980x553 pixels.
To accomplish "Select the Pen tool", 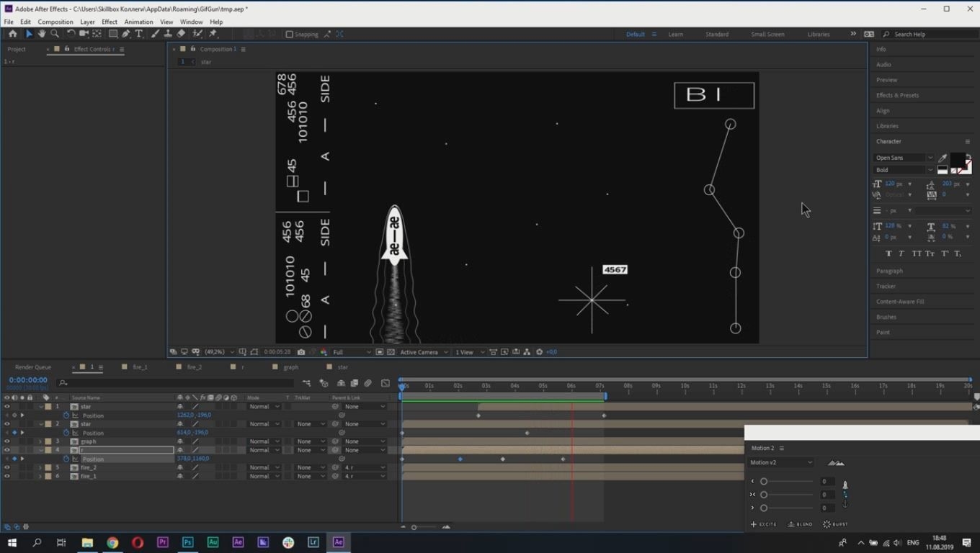I will pos(126,34).
